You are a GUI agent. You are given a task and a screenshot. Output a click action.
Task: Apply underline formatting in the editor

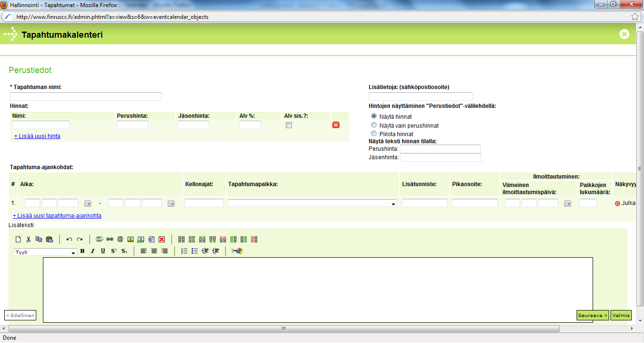coord(103,251)
